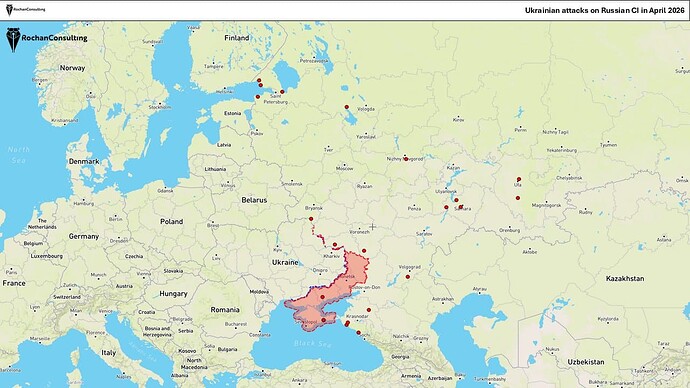This screenshot has width=690, height=388.
Task: Click the 'France' country label
Action: click(x=14, y=283)
